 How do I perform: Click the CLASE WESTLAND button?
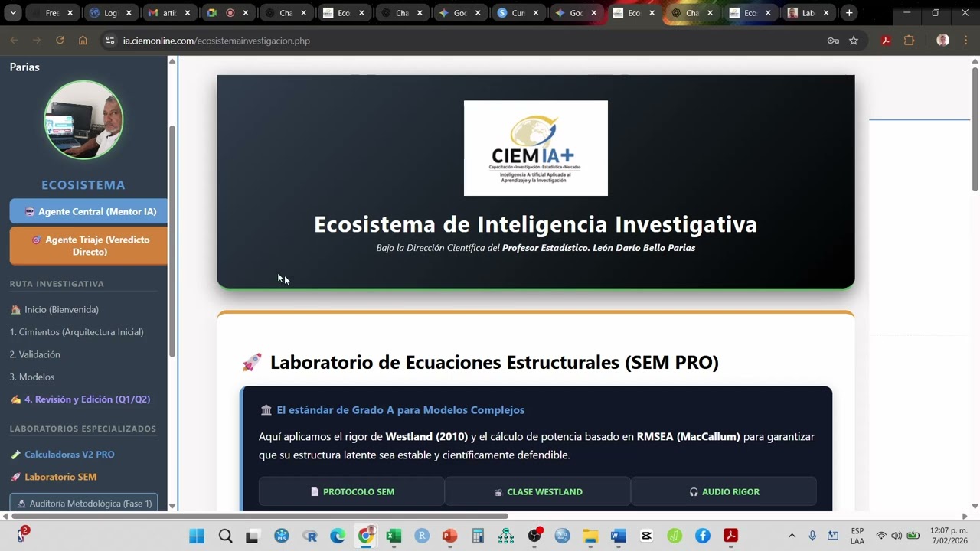coord(537,491)
